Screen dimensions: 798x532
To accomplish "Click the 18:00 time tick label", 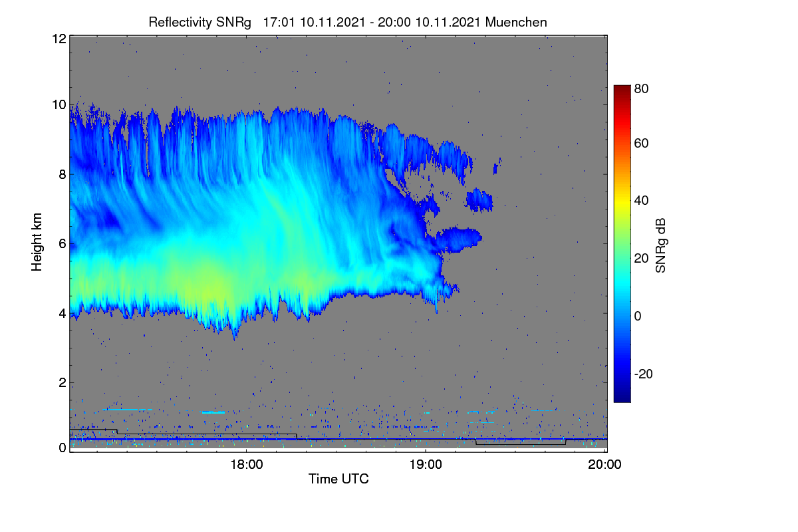I will [x=246, y=465].
